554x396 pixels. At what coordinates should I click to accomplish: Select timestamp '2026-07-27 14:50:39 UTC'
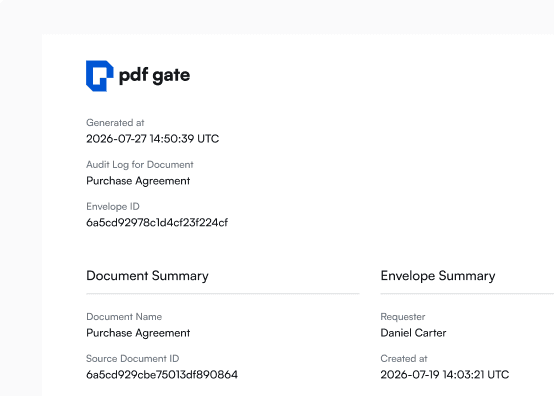pyautogui.click(x=153, y=138)
